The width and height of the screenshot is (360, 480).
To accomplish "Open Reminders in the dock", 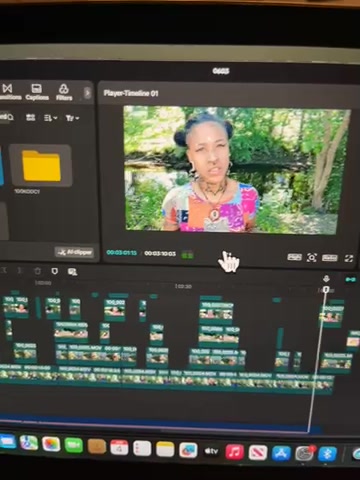I will pos(142,448).
